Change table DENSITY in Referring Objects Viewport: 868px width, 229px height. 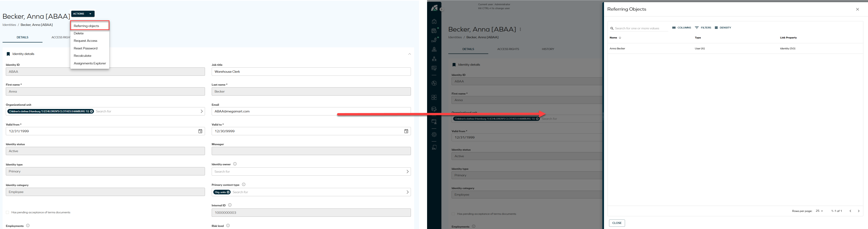tap(723, 28)
